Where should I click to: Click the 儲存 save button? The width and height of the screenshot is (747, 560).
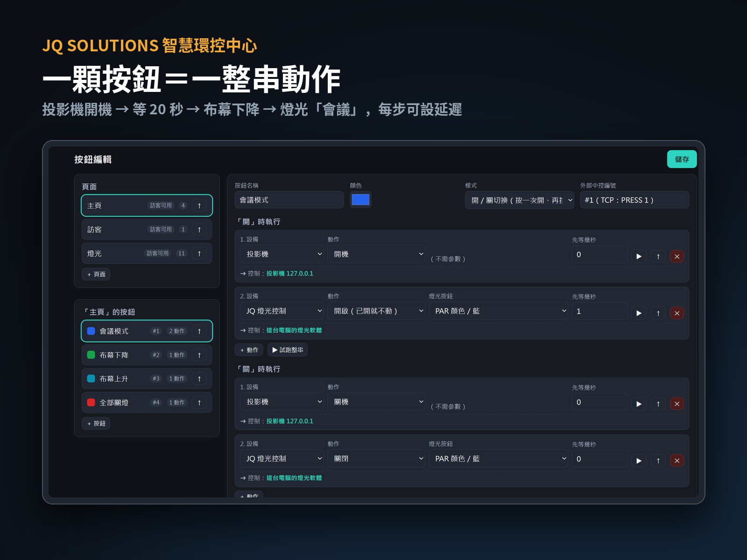682,159
